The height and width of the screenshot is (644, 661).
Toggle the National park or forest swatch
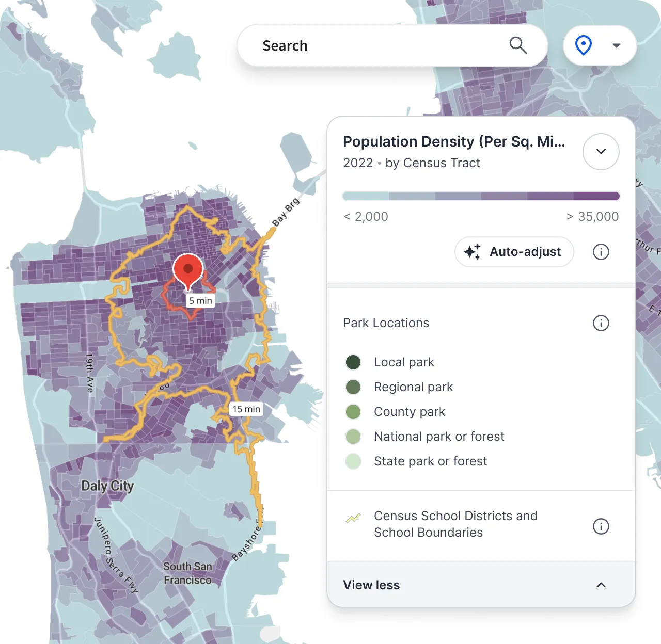[x=353, y=436]
